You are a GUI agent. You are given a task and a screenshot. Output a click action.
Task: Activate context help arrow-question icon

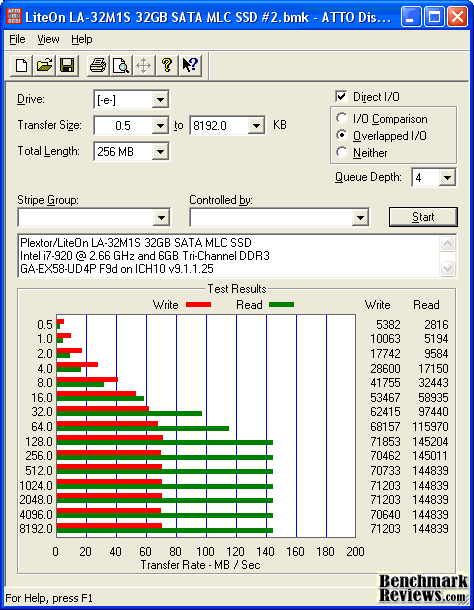point(190,65)
